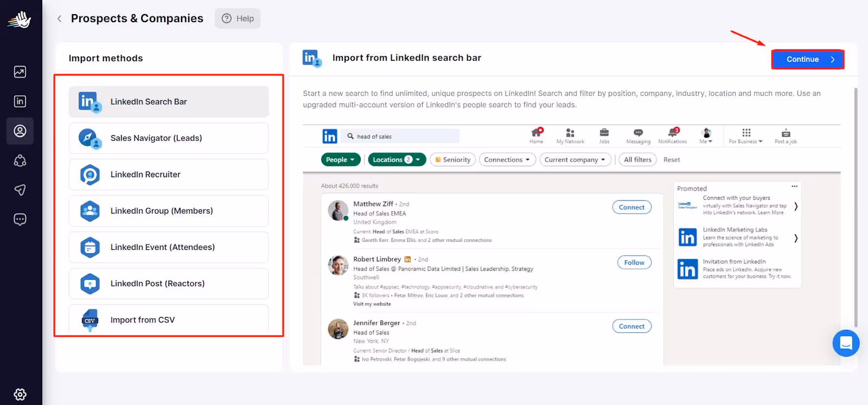Image resolution: width=868 pixels, height=405 pixels.
Task: Open Matthew Ziff profile name
Action: 373,204
